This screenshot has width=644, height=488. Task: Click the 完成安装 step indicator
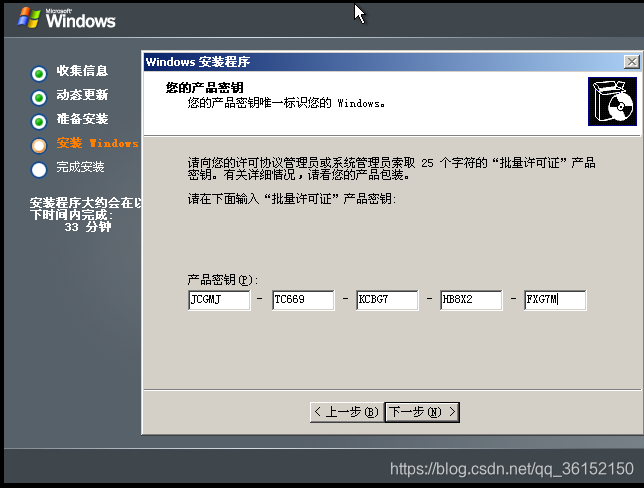[39, 170]
